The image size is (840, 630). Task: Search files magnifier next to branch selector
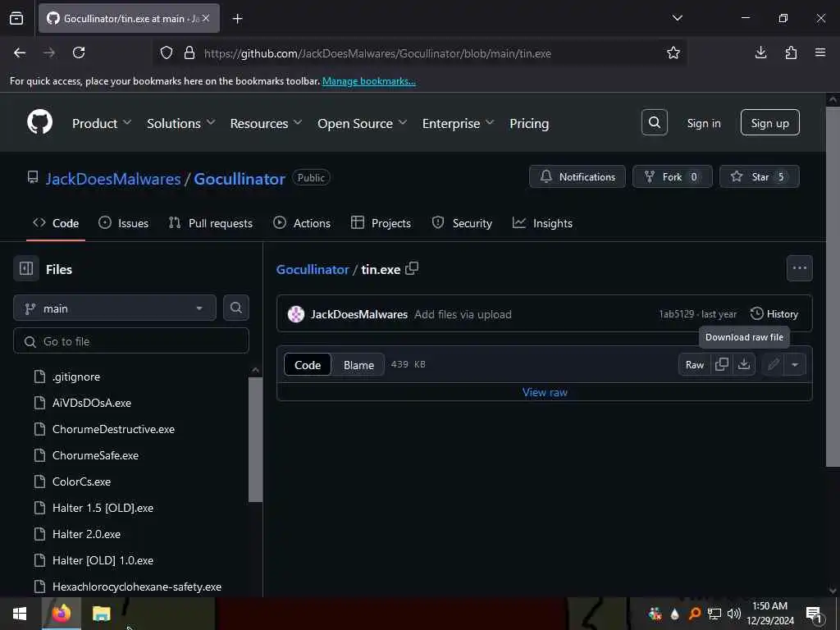[235, 308]
